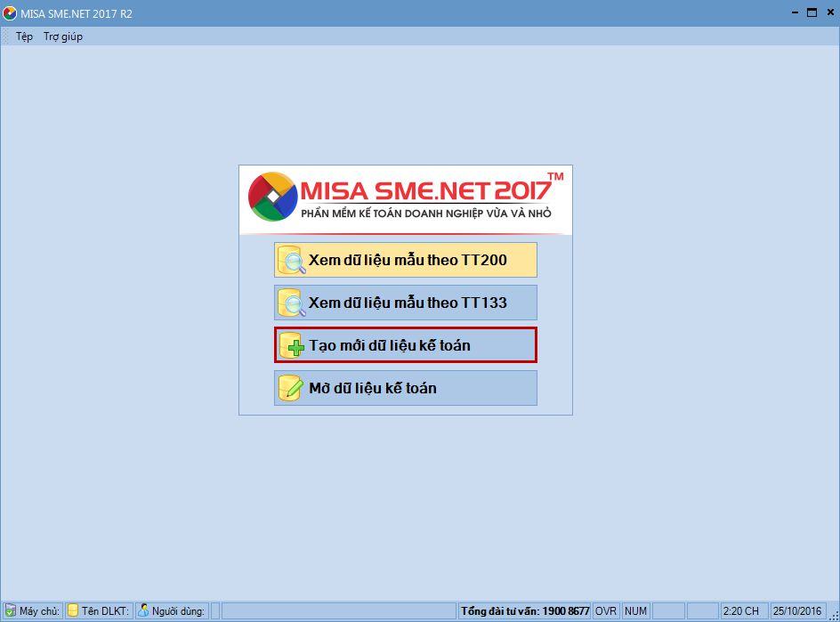Screen dimensions: 840x622
Task: Click Xem dữ liệu mẫu theo TT200 button
Action: coord(406,260)
